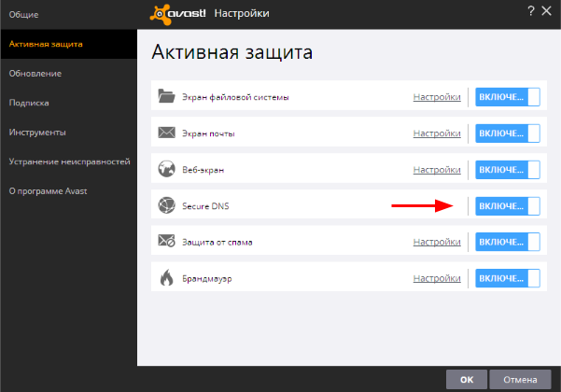Click the folder icon for Экран файловой системы
Screen dimensions: 561x392
coord(167,97)
